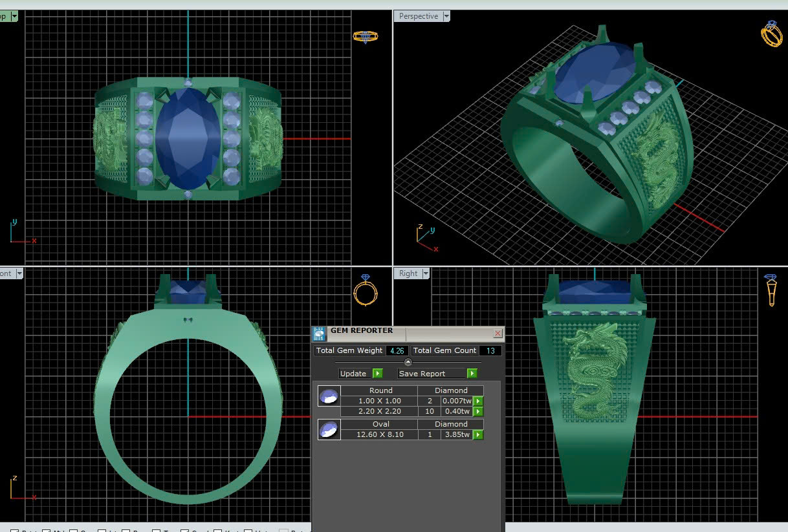Click green arrow on 0.40tw row

point(478,411)
